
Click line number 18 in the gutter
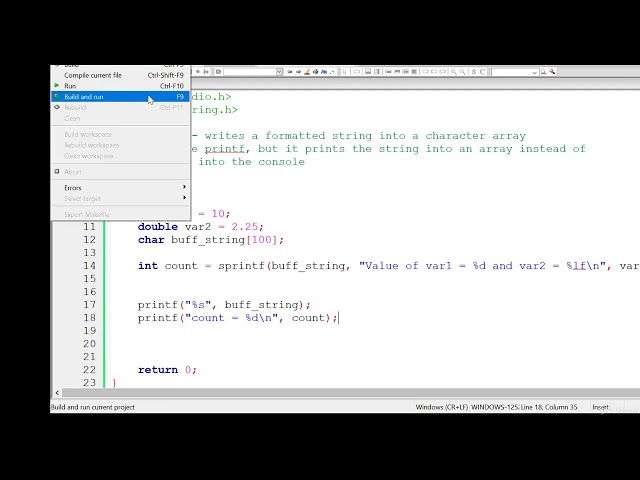[89, 318]
